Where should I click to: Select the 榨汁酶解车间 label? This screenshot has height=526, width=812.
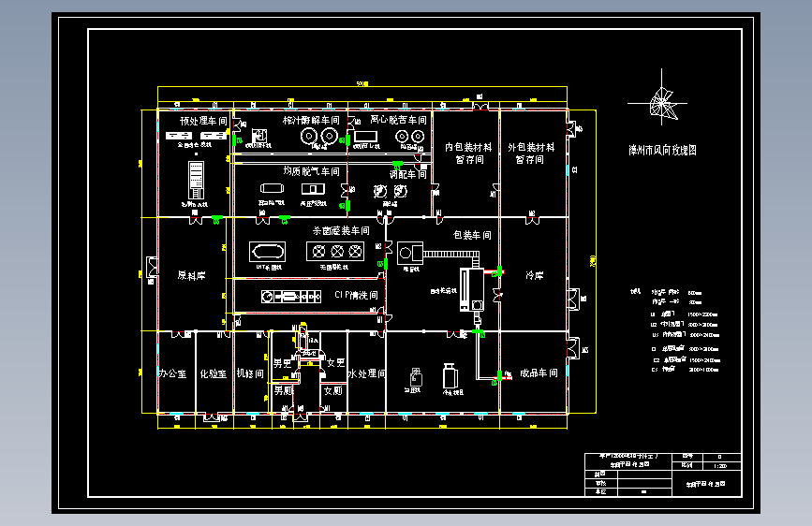311,120
